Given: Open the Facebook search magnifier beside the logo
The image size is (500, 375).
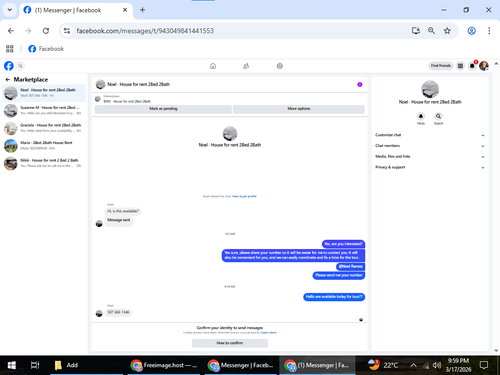Looking at the screenshot, I should 20,66.
